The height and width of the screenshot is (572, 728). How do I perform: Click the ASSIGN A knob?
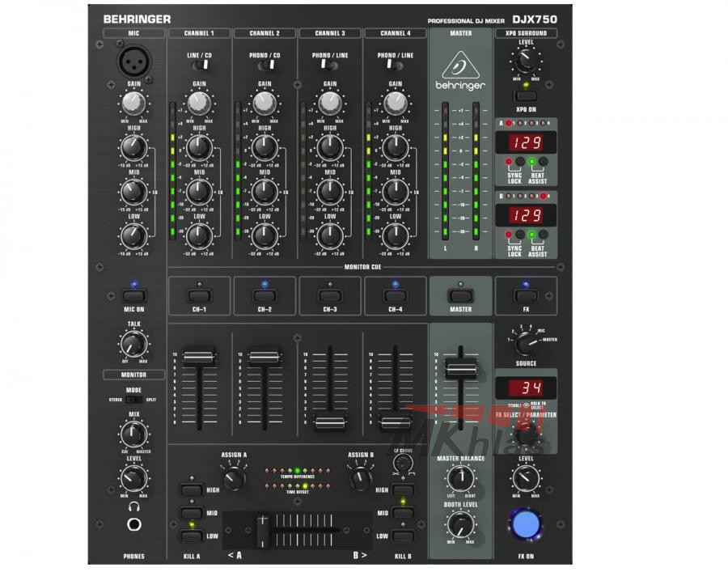tap(234, 478)
